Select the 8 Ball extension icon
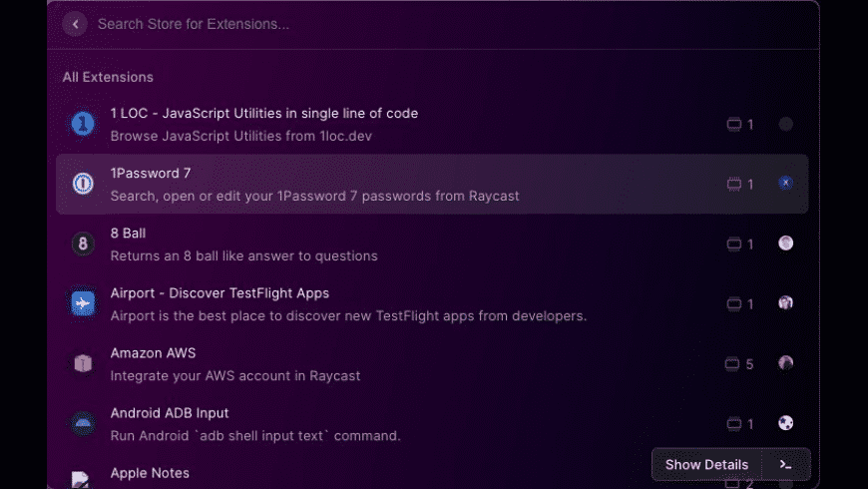The height and width of the screenshot is (489, 868). coord(83,244)
